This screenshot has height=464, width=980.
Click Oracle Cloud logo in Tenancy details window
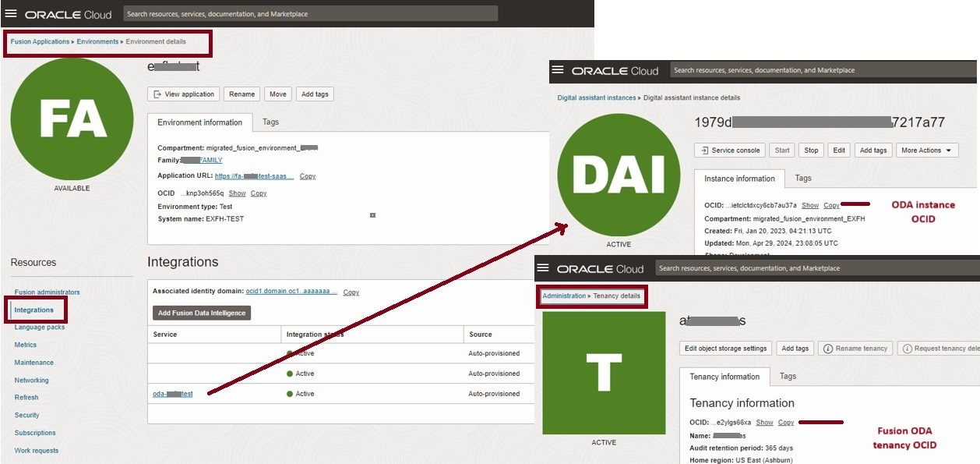[x=601, y=268]
